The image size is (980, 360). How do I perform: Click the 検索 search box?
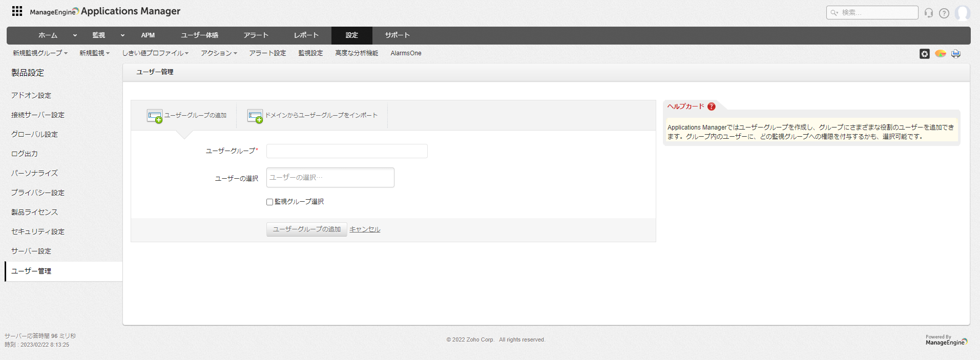[872, 13]
